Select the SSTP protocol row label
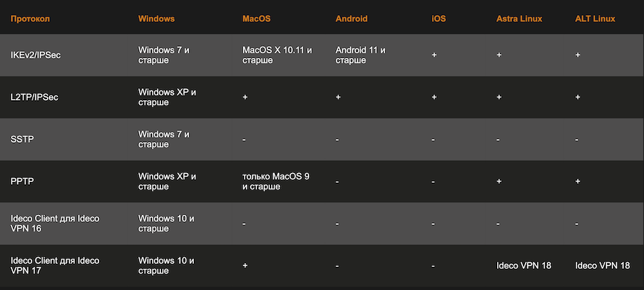 click(23, 140)
